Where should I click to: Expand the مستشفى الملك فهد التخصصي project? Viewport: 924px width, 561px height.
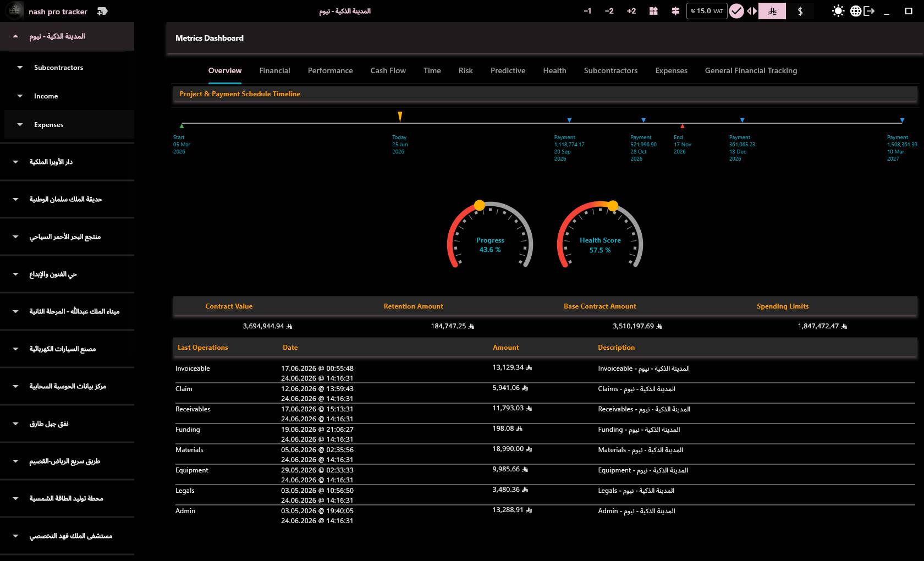point(67,536)
